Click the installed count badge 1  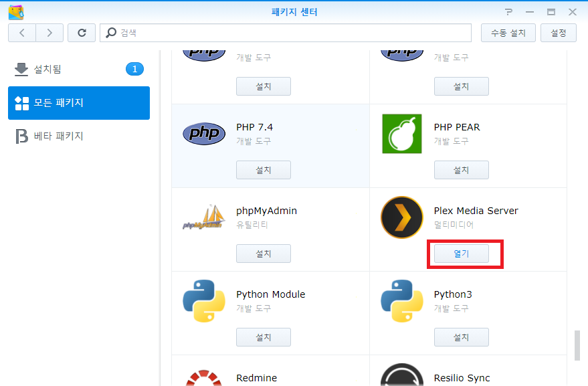tap(134, 69)
